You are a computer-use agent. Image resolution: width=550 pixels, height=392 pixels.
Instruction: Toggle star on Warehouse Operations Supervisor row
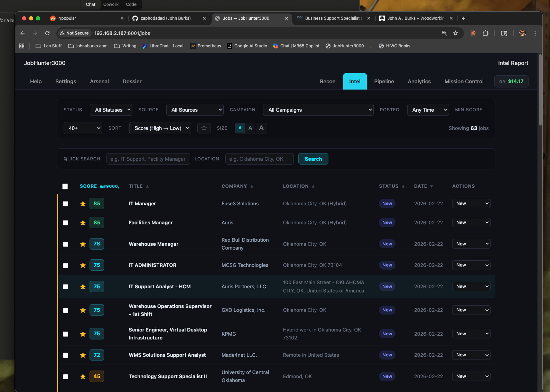[83, 310]
